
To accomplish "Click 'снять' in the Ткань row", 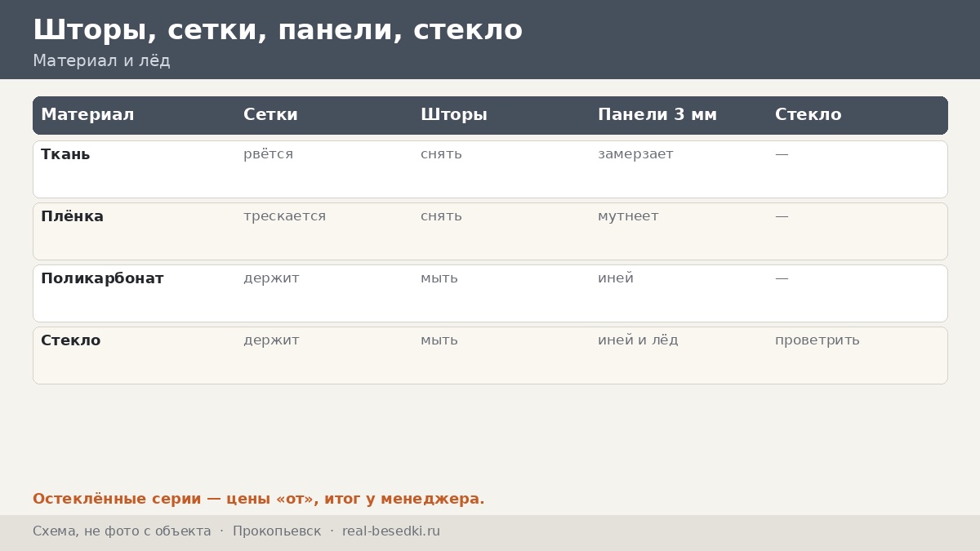I will 441,154.
